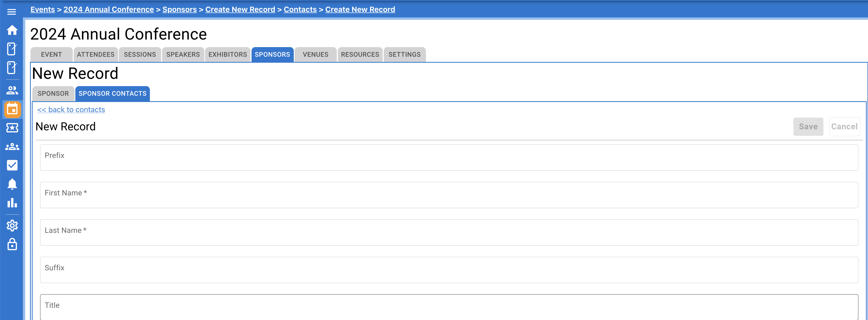Click the lock icon in the sidebar
The width and height of the screenshot is (868, 320).
pos(12,245)
